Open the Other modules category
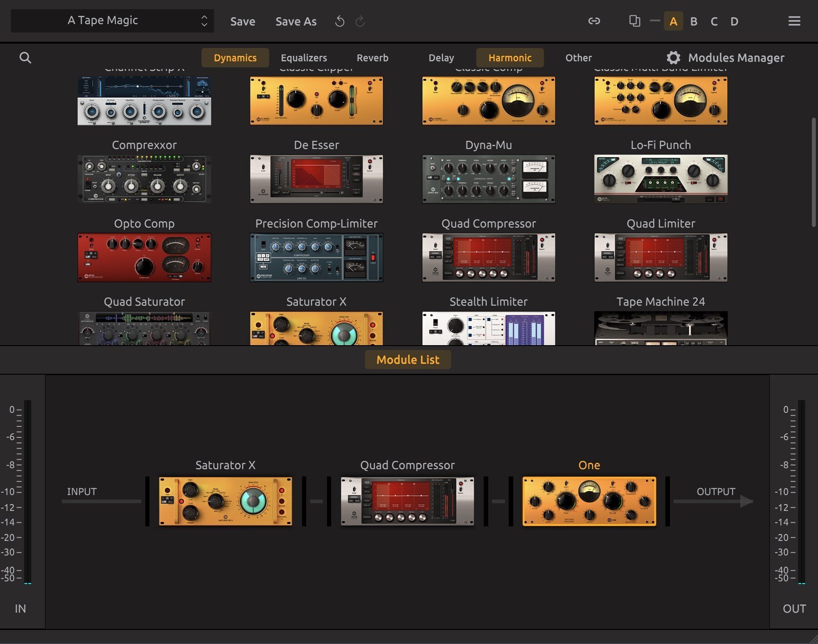Screen dimensions: 818x644 tap(578, 58)
